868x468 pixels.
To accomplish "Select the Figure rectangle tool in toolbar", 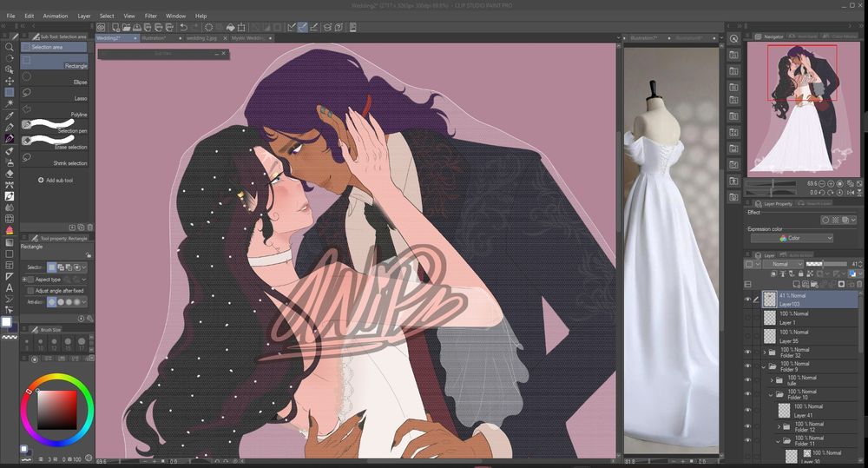I will (10, 254).
